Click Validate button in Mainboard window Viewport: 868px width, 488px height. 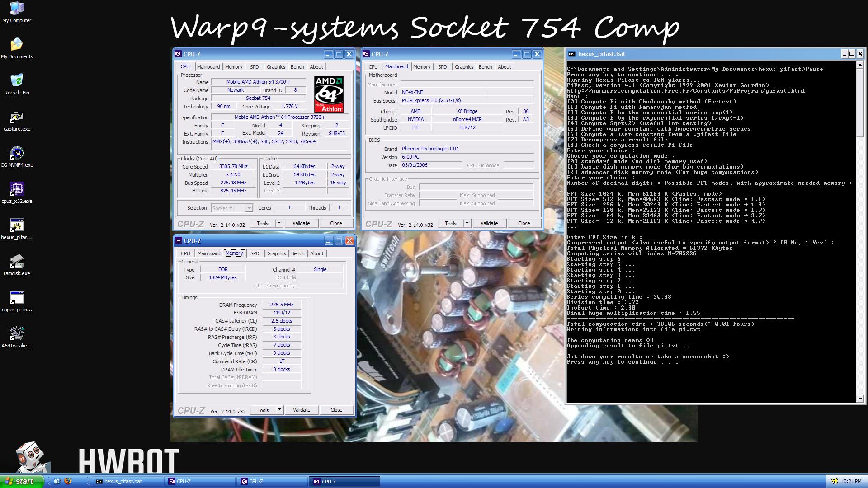point(489,223)
